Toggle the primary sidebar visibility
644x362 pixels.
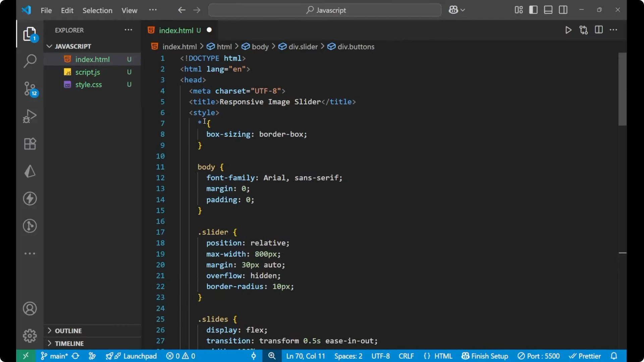(533, 10)
